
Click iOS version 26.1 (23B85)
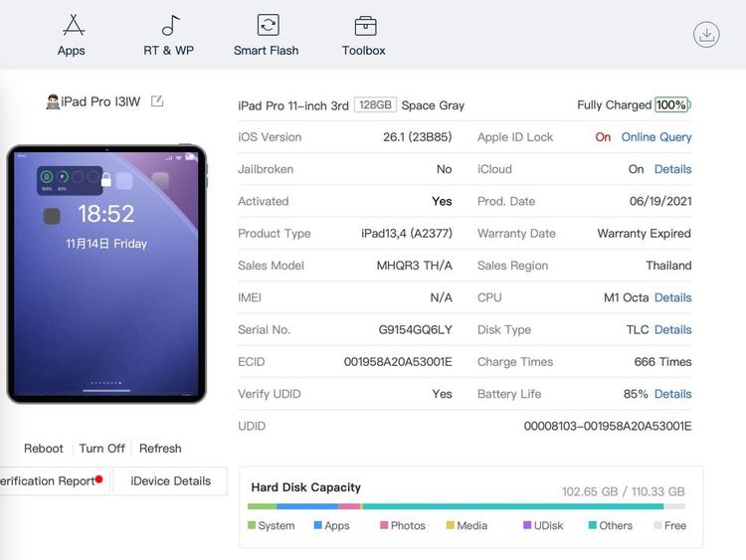pos(417,137)
